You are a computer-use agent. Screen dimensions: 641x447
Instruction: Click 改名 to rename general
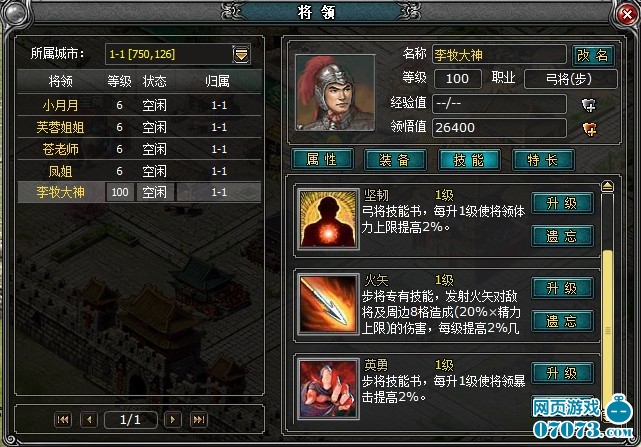click(x=593, y=55)
